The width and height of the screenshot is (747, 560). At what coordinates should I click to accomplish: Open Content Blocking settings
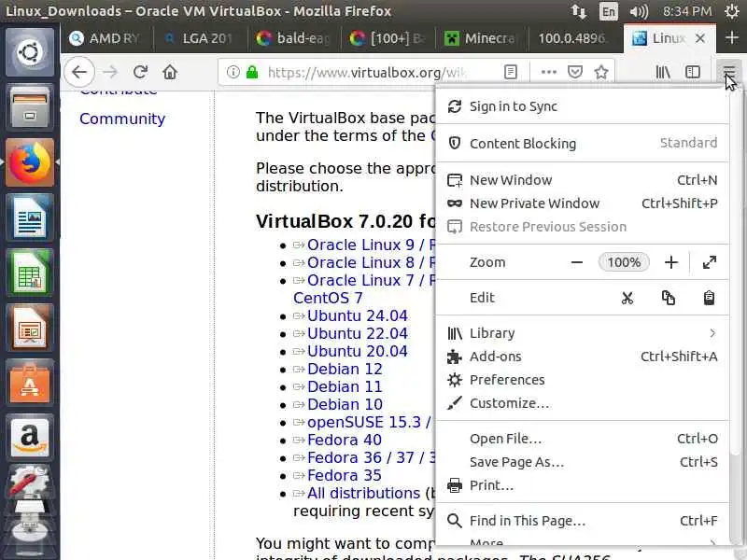click(582, 144)
